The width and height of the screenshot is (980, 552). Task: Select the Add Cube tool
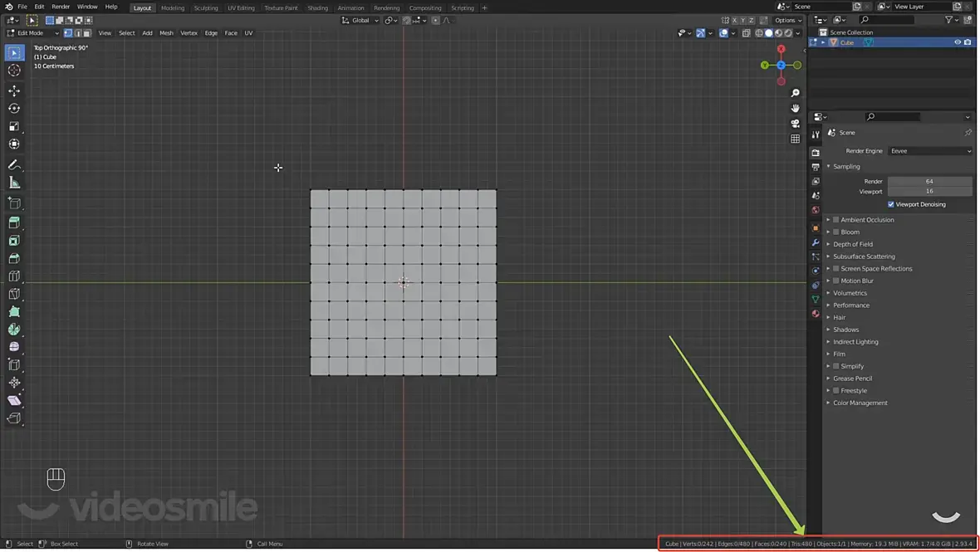tap(14, 203)
